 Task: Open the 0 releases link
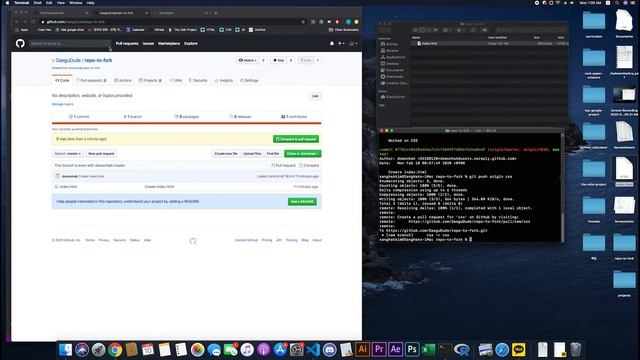[x=240, y=117]
